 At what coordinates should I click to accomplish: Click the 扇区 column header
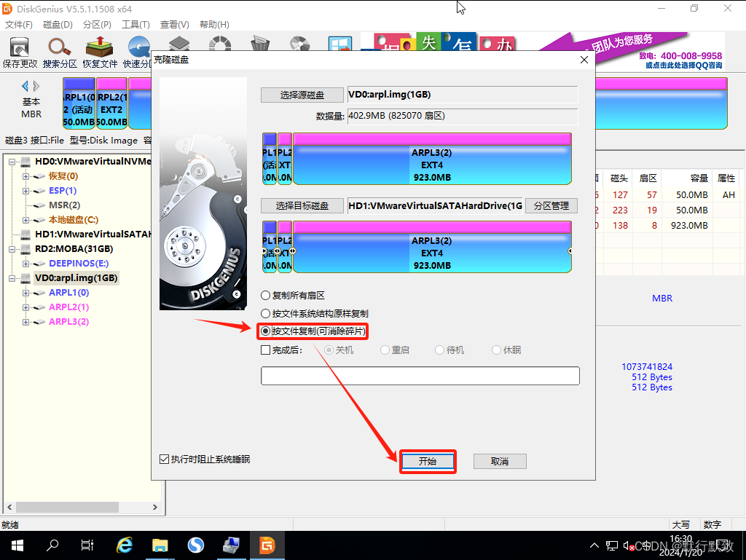(x=648, y=178)
